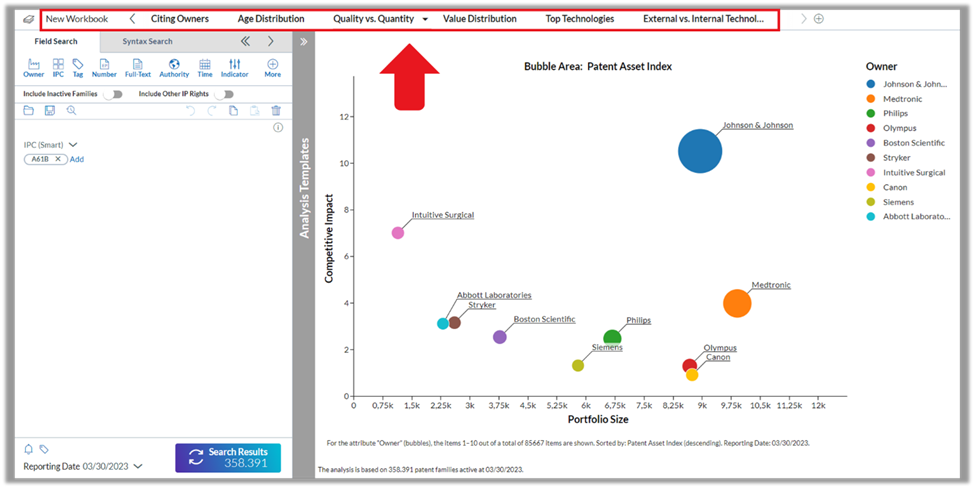Open the Age Distribution tab

pos(271,19)
